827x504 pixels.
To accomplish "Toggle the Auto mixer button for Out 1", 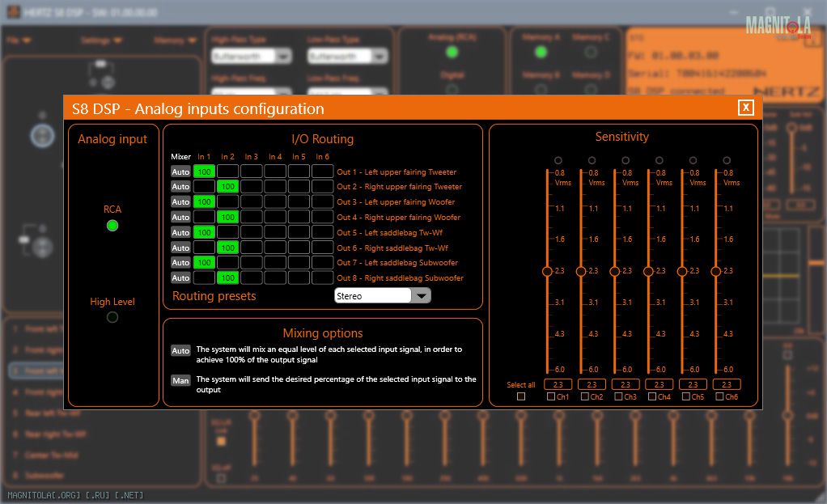I will point(180,172).
